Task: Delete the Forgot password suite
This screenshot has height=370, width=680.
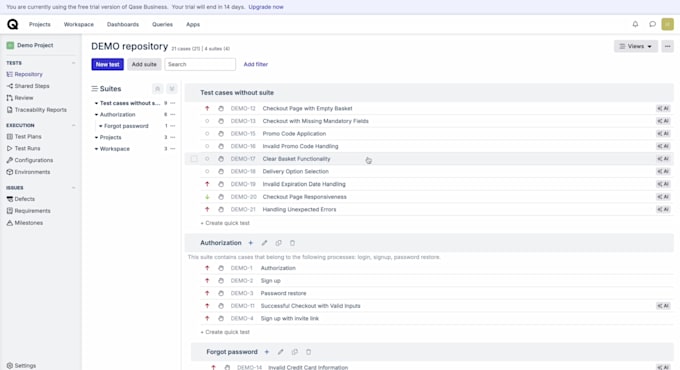Action: (x=308, y=352)
